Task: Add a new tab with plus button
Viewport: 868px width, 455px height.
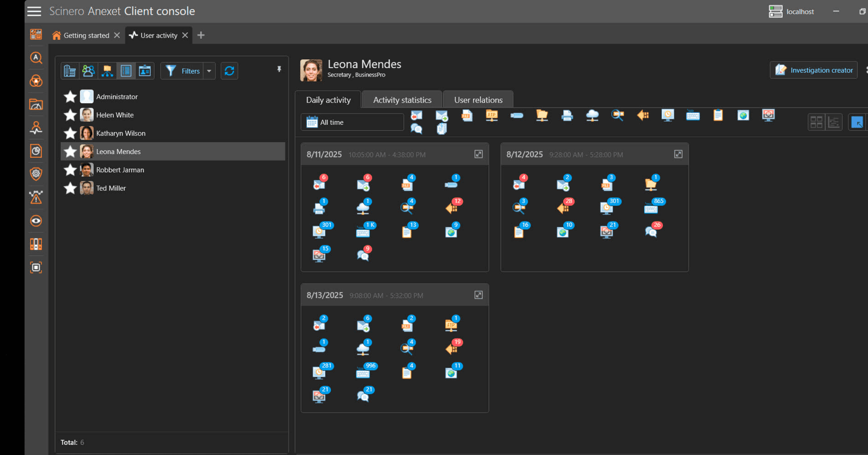Action: point(201,35)
